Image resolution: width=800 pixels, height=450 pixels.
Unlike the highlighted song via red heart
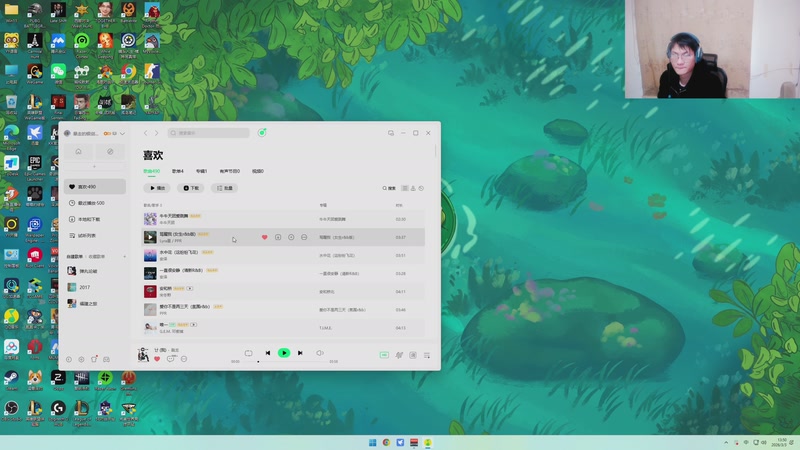[x=264, y=237]
